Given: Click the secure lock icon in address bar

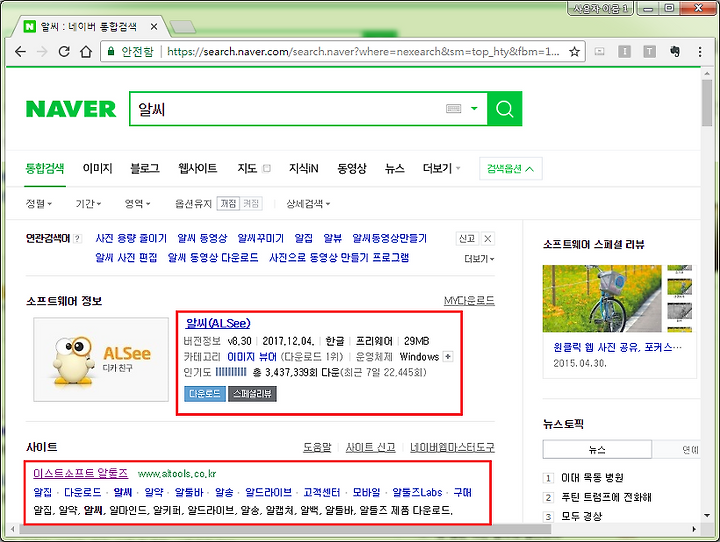Looking at the screenshot, I should click(x=111, y=51).
